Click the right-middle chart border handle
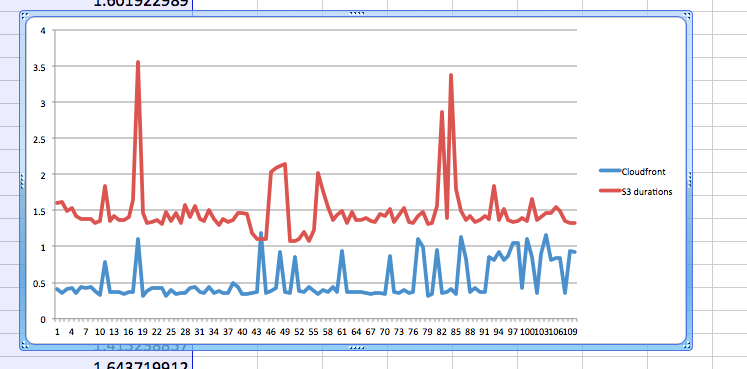The height and width of the screenshot is (369, 747). (x=690, y=181)
